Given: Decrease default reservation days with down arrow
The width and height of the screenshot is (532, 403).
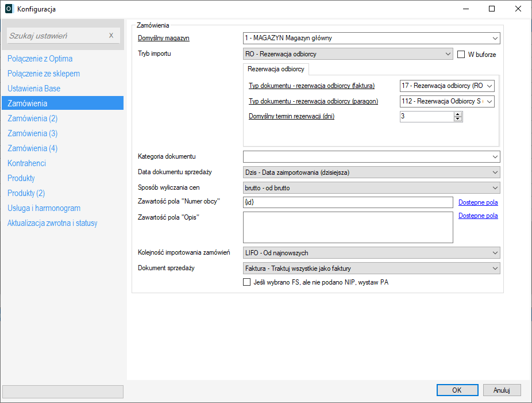Looking at the screenshot, I should 458,120.
